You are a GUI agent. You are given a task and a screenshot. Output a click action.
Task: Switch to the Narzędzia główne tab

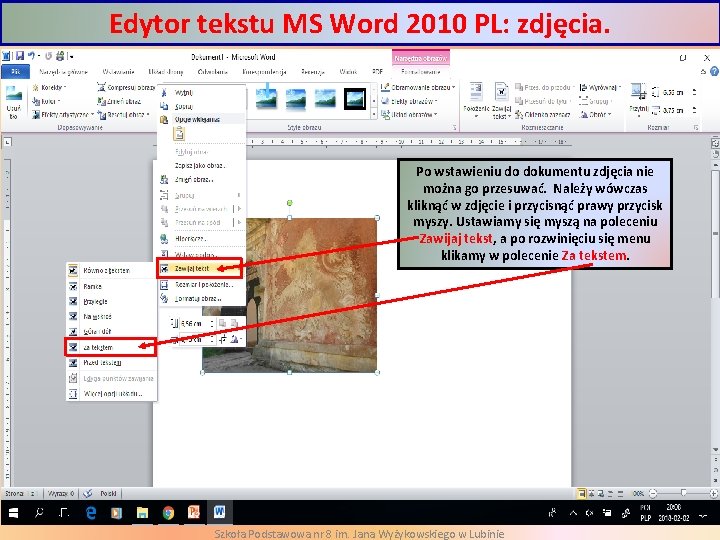pyautogui.click(x=63, y=72)
